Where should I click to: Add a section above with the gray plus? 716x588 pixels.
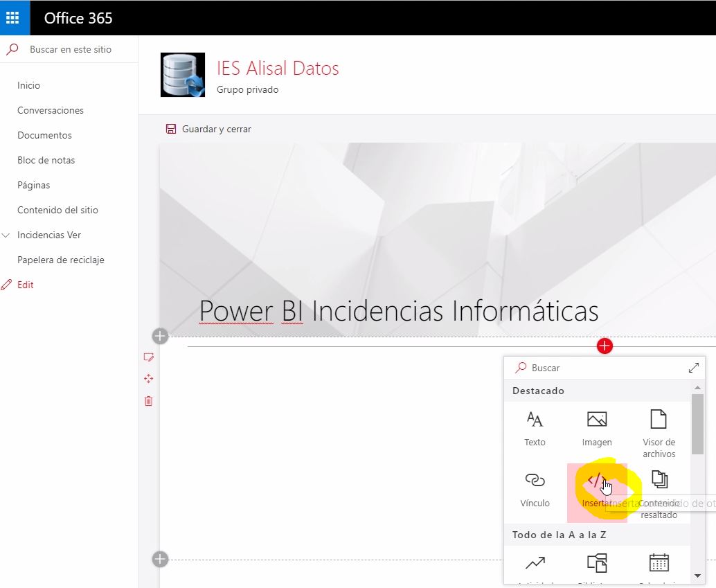pos(160,337)
